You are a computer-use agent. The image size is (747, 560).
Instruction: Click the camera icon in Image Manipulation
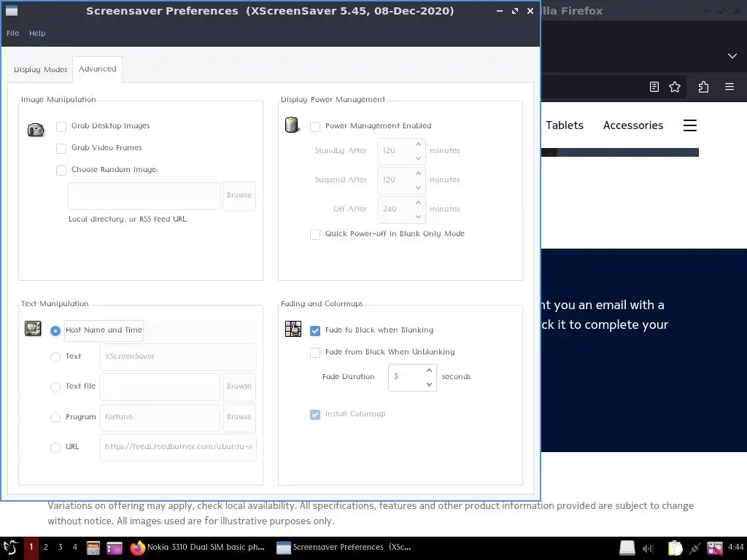coord(36,130)
